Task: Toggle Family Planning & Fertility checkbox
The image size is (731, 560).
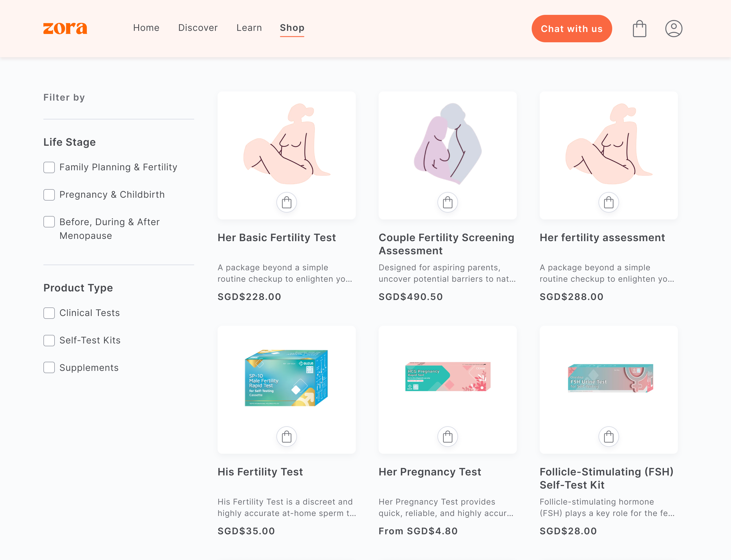Action: pos(49,167)
